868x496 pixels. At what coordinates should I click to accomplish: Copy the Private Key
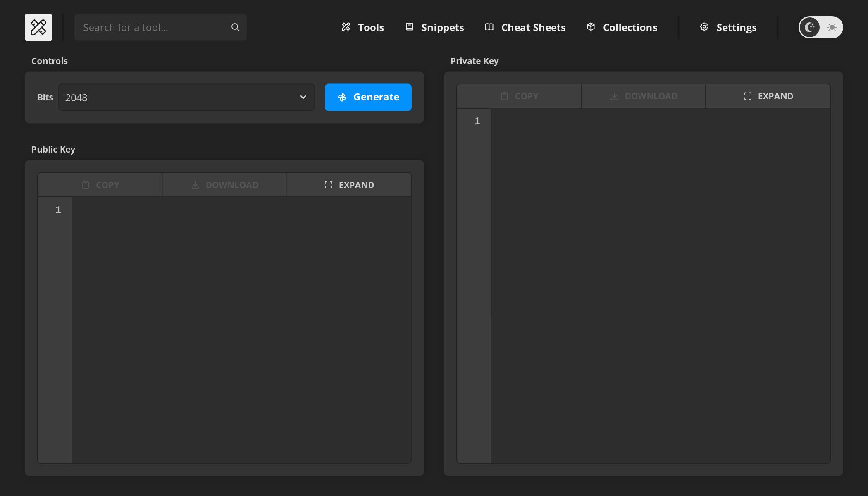pos(519,96)
